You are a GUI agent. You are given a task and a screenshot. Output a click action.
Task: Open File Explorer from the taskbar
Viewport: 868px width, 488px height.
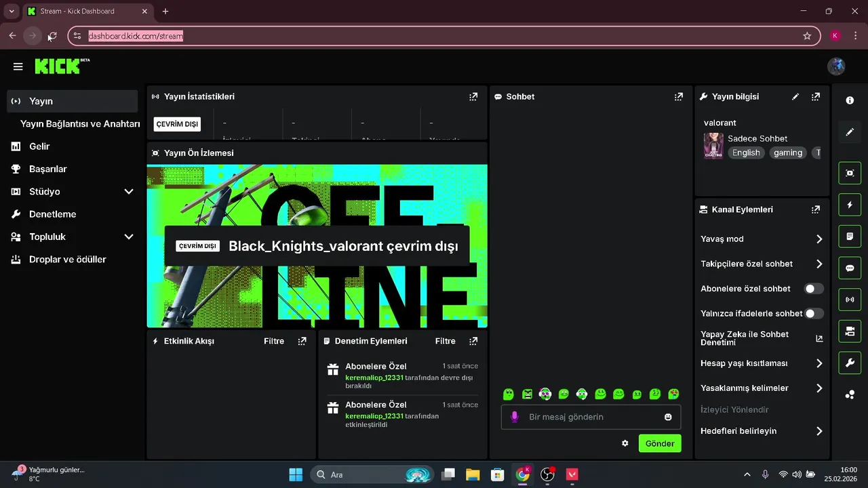[473, 474]
